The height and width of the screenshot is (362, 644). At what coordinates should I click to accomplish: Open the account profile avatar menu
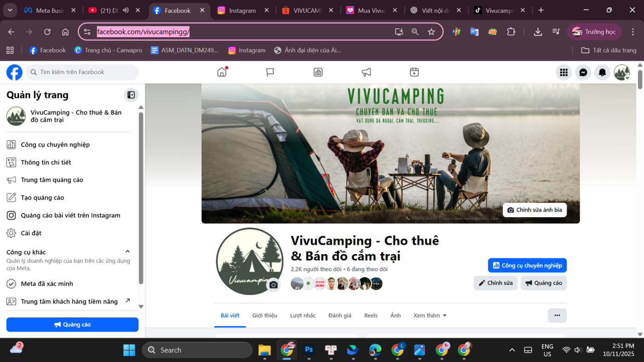[622, 72]
